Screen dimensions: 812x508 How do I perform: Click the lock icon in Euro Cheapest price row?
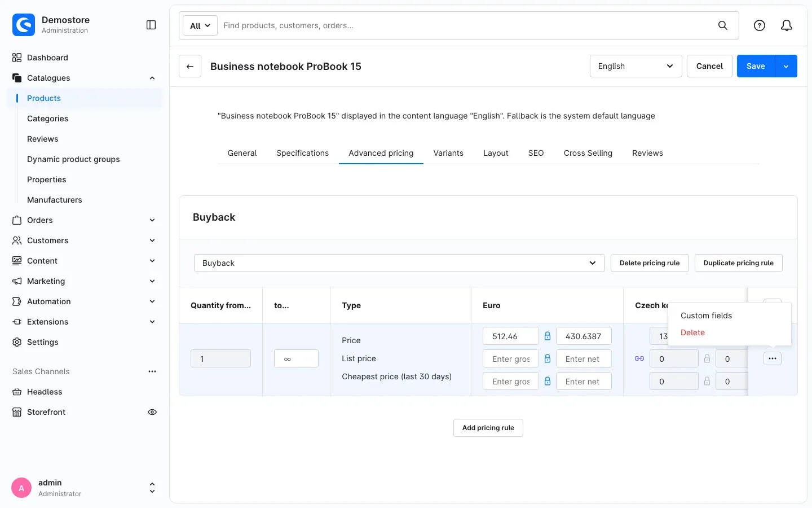tap(547, 381)
